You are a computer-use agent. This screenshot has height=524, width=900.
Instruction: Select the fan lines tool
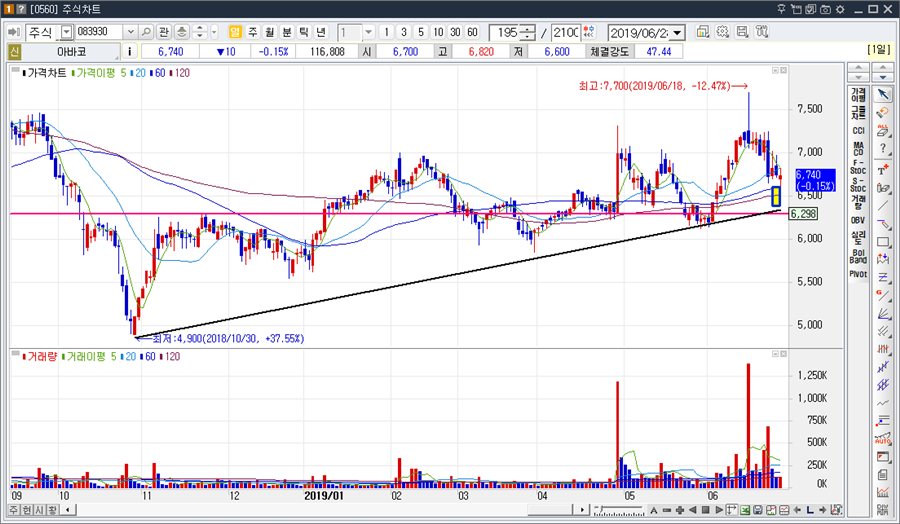883,314
